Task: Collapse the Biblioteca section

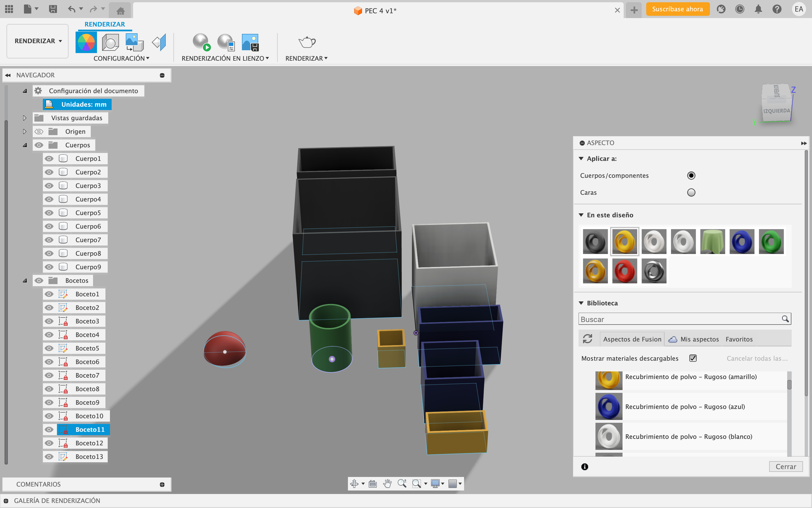Action: [581, 303]
